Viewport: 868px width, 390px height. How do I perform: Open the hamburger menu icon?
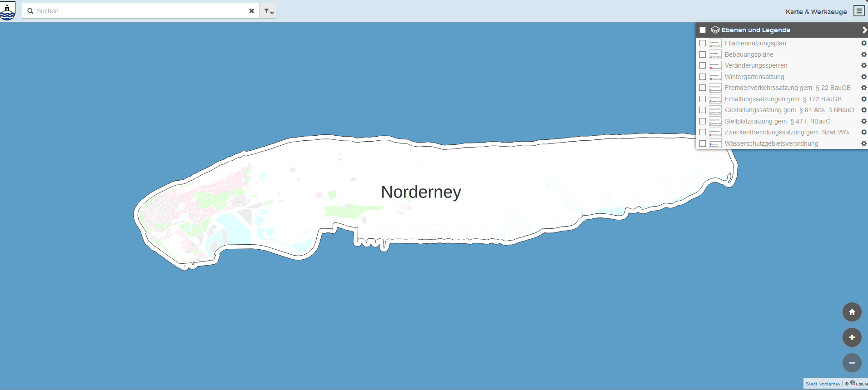[x=858, y=11]
